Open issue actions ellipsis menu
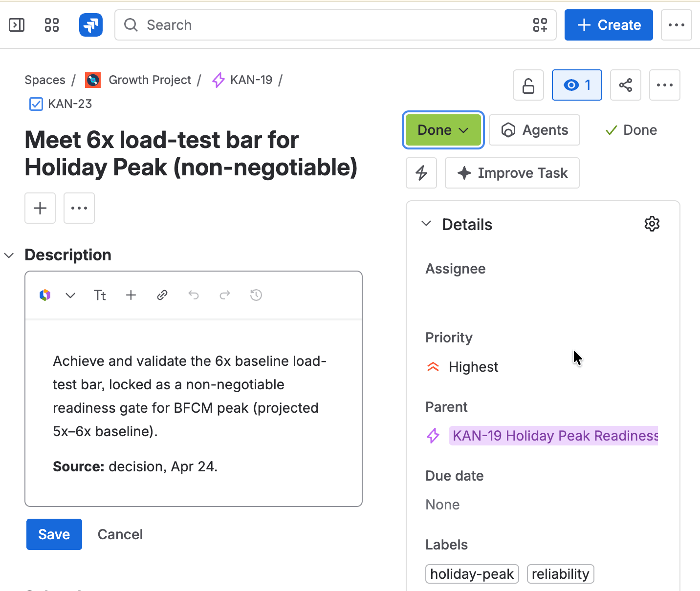Screen dimensions: 700x591 tap(665, 85)
